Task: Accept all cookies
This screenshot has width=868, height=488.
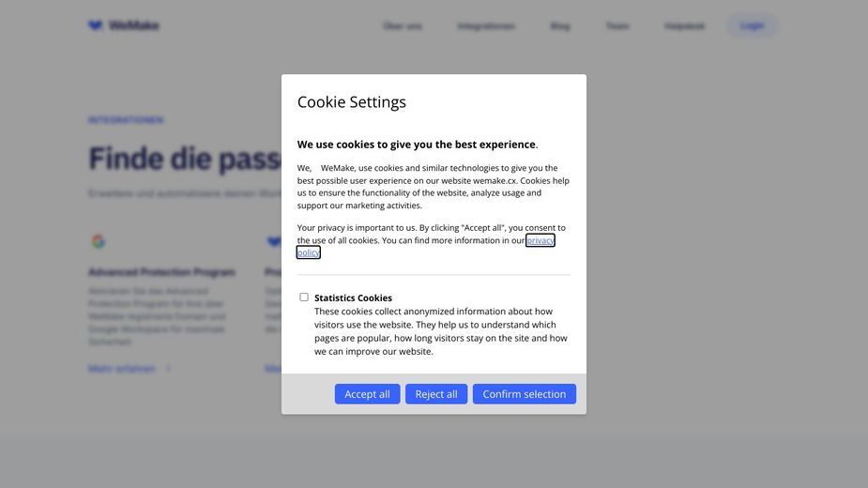Action: 367,394
